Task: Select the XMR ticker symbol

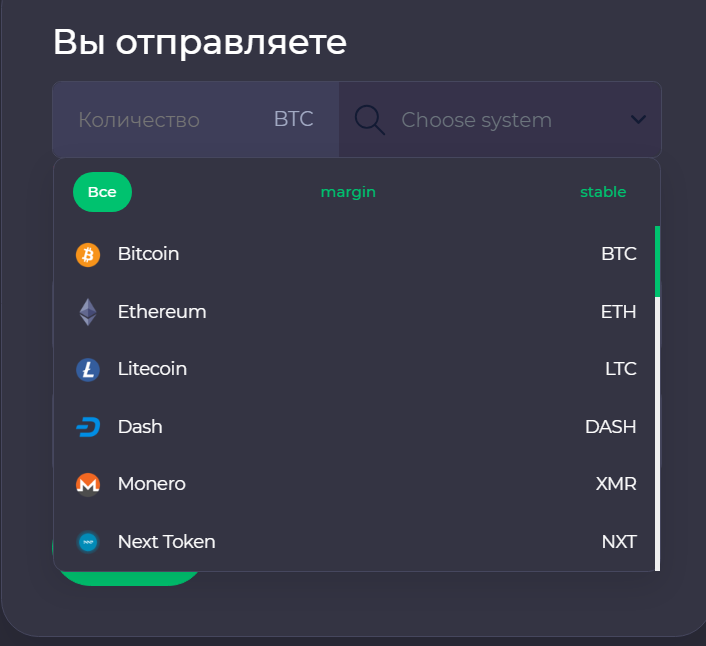Action: (x=616, y=484)
